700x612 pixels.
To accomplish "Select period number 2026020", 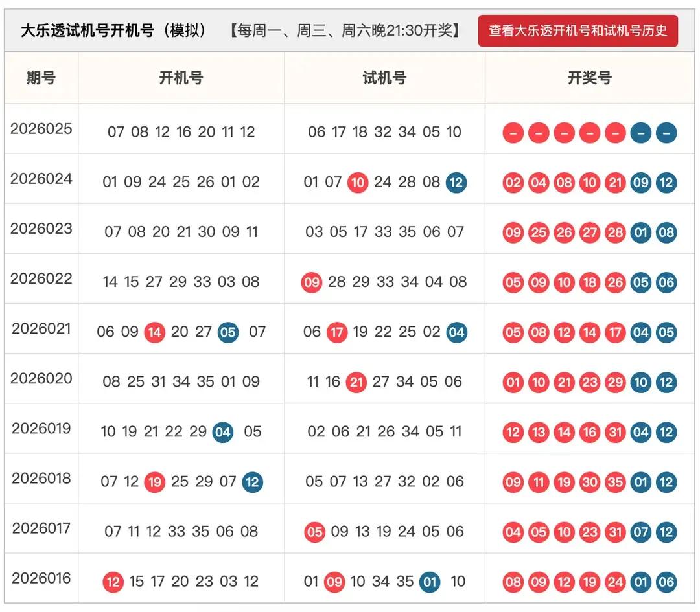I will coord(42,379).
